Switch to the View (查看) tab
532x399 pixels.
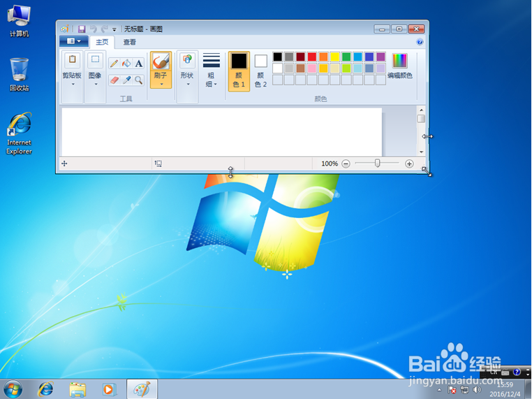129,42
